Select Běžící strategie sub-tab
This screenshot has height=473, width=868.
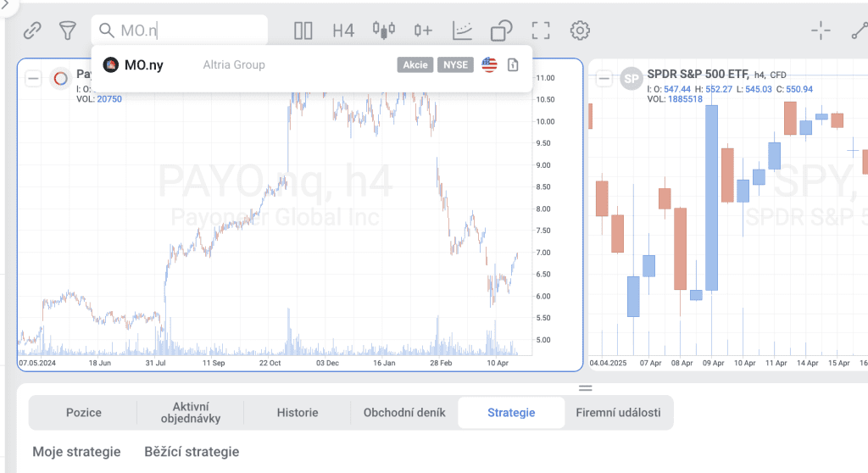coord(192,452)
